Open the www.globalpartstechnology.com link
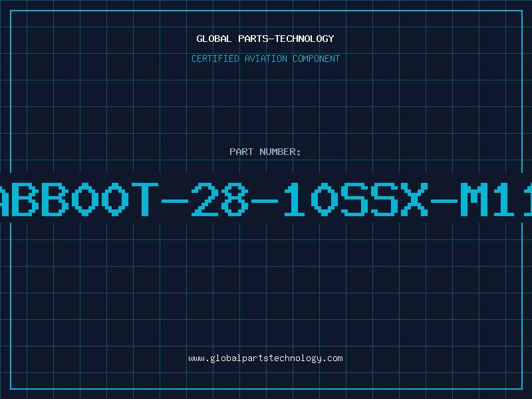Image resolution: width=532 pixels, height=399 pixels. (x=265, y=358)
